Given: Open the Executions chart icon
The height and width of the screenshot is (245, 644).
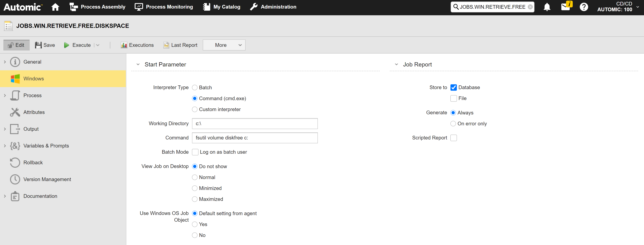Looking at the screenshot, I should pos(124,45).
